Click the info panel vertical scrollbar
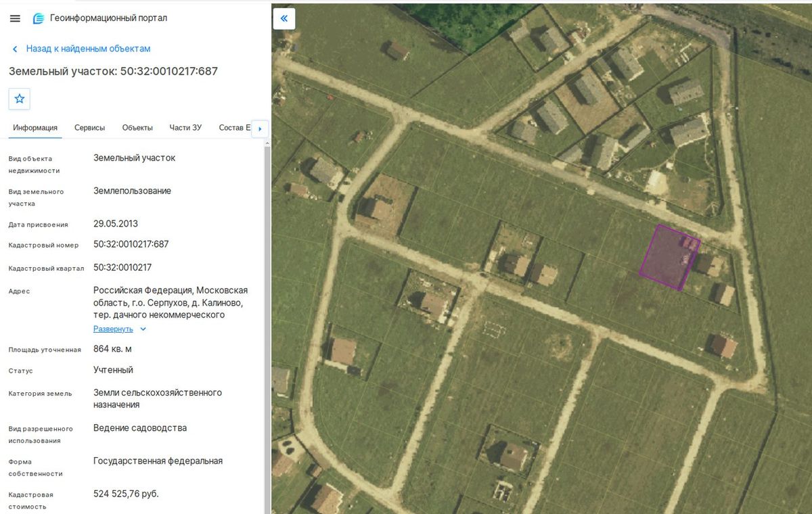Screen dimensions: 812x514 (267, 325)
